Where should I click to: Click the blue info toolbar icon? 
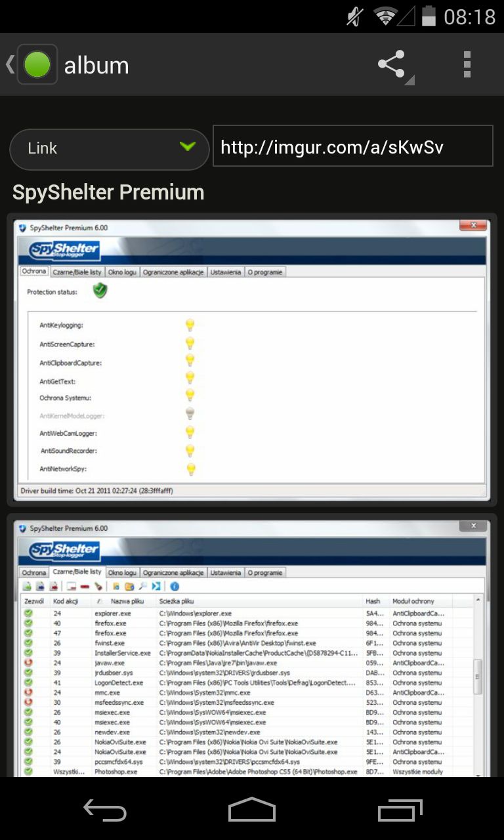(x=175, y=587)
